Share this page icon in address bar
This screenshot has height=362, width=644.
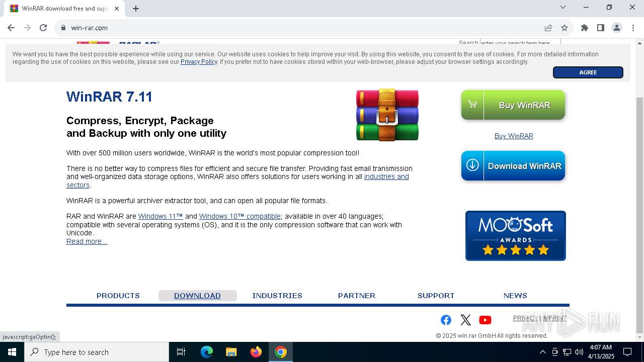click(x=548, y=28)
